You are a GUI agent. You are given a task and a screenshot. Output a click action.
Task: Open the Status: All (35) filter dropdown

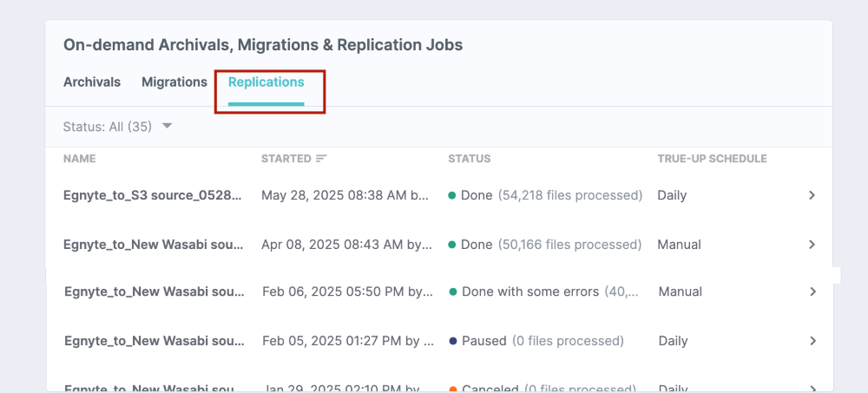tap(118, 127)
